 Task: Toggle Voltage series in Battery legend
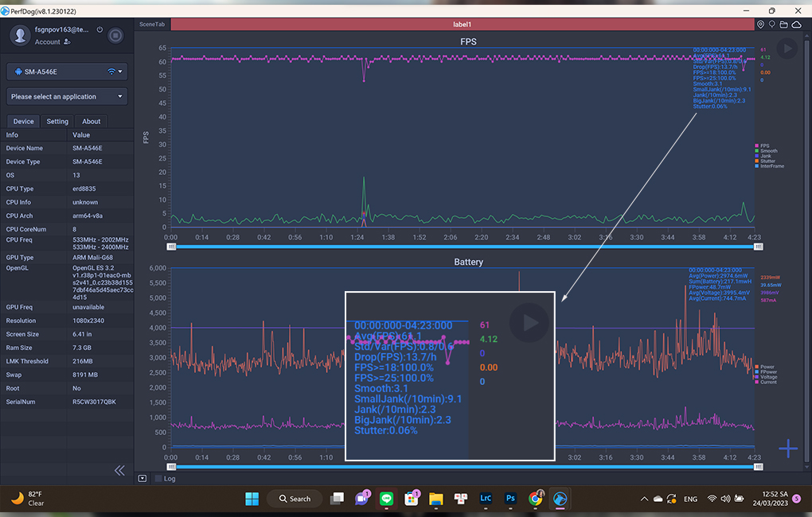pos(766,377)
